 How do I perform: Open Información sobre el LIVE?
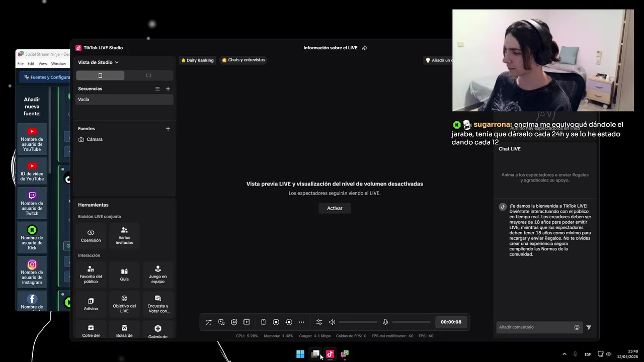point(330,48)
